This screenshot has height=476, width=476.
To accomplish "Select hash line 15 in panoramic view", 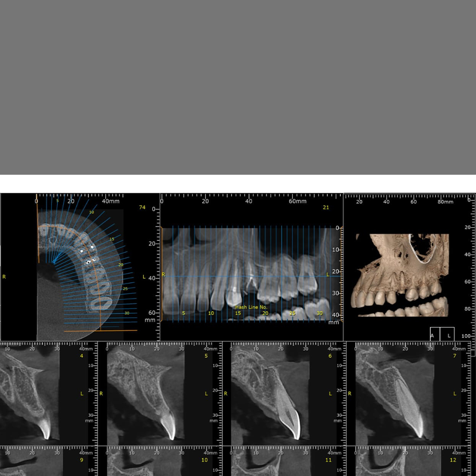I will coord(238,313).
